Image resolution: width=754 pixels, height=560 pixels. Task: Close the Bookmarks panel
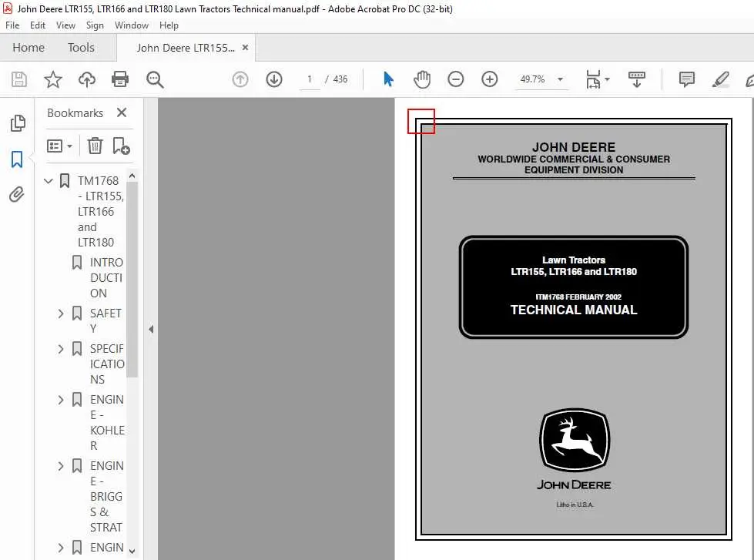click(x=122, y=112)
